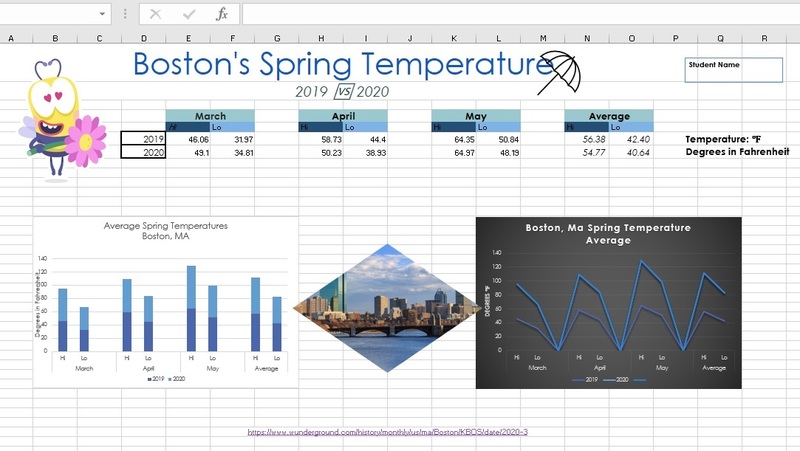Select the Average Spring Temperatures bar chart
This screenshot has width=800, height=451.
[165, 300]
